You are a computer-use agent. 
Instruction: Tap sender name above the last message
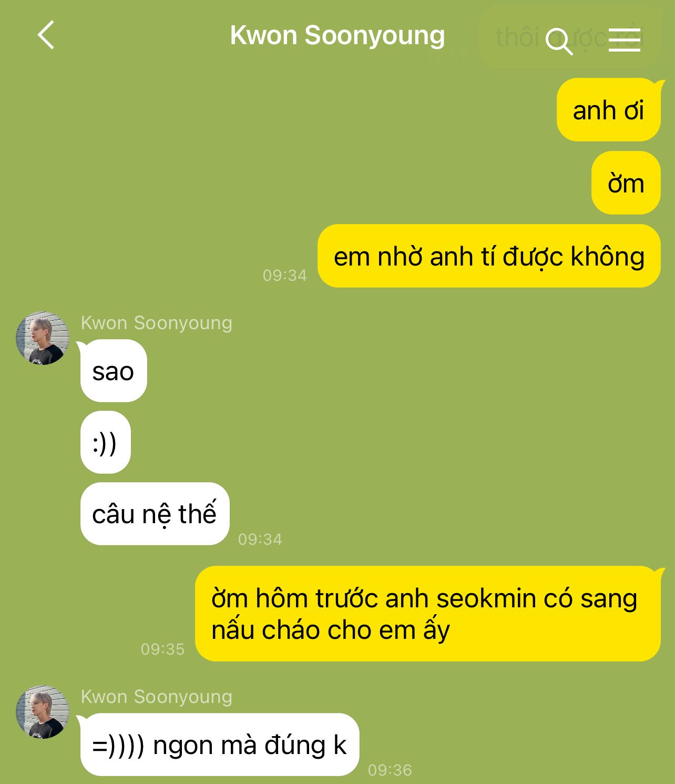pyautogui.click(x=157, y=696)
